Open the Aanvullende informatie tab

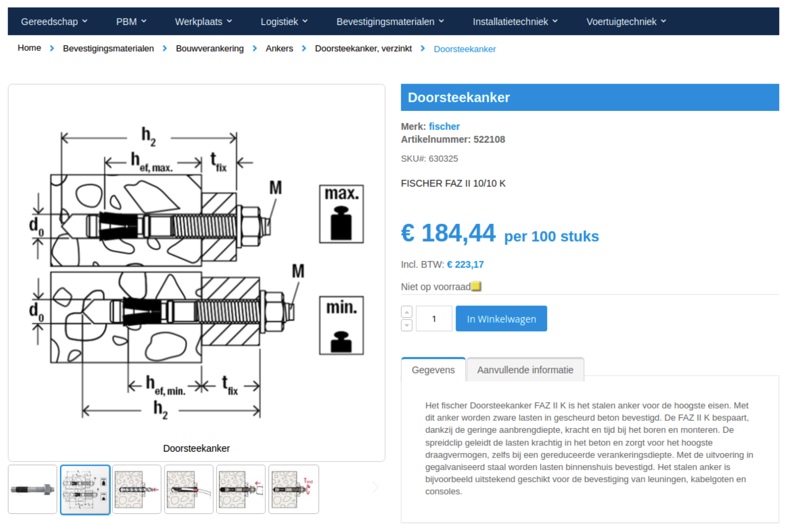525,370
